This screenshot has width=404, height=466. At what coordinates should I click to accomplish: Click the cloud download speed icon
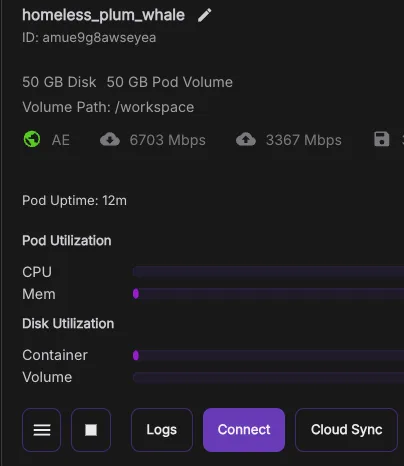click(110, 140)
